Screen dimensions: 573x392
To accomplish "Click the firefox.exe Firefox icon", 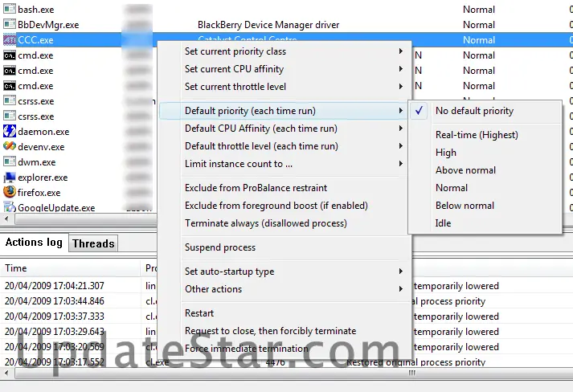I will point(10,192).
